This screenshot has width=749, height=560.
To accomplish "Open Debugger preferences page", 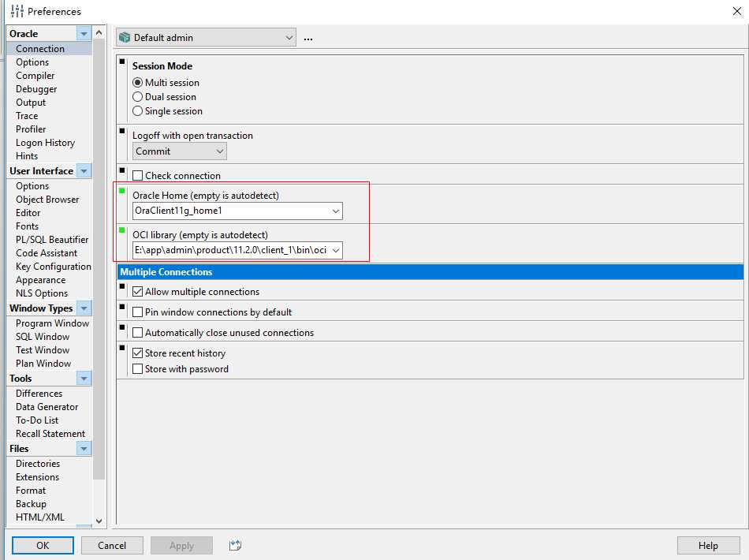I will 36,89.
